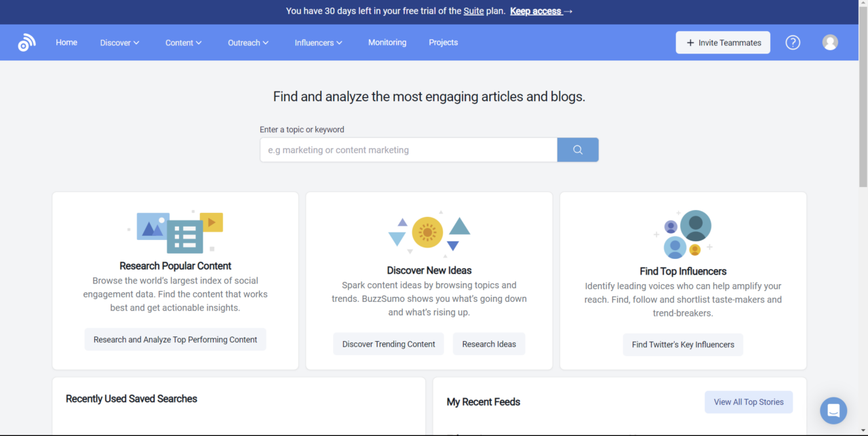Expand the Content dropdown menu
The height and width of the screenshot is (436, 868).
tap(183, 43)
